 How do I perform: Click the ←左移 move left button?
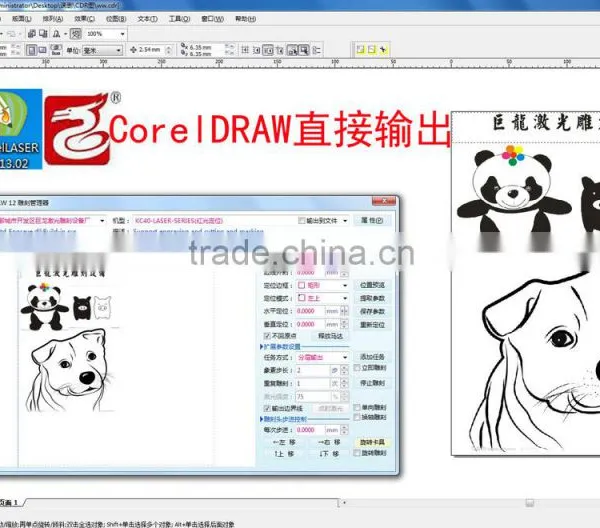point(284,442)
